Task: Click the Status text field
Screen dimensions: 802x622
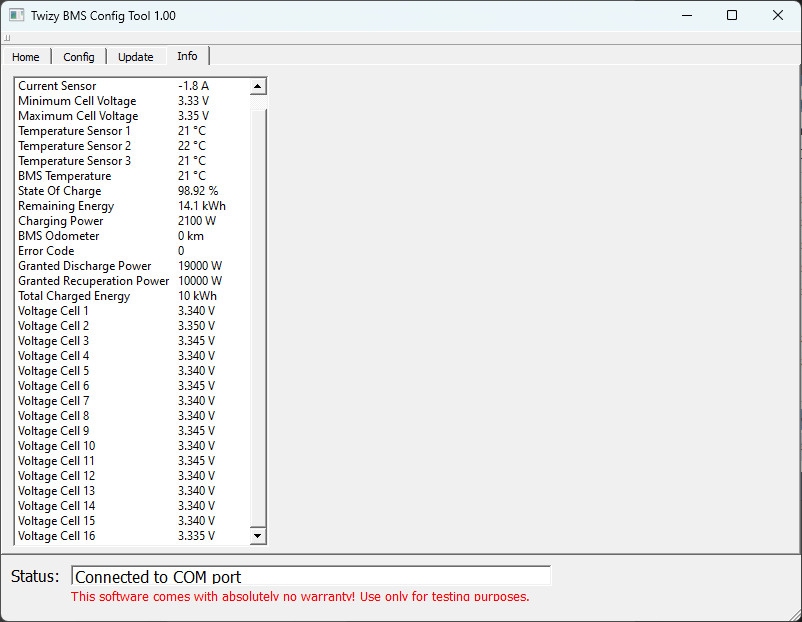Action: [311, 576]
